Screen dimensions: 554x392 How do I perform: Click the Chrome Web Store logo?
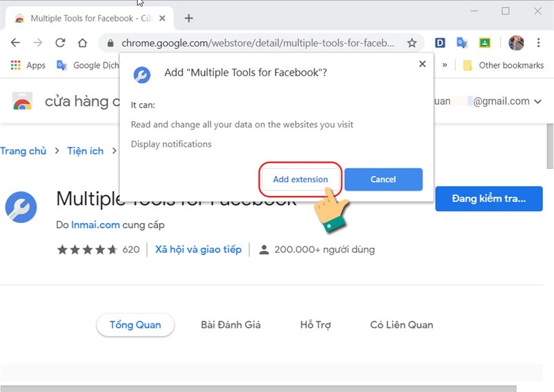(22, 101)
